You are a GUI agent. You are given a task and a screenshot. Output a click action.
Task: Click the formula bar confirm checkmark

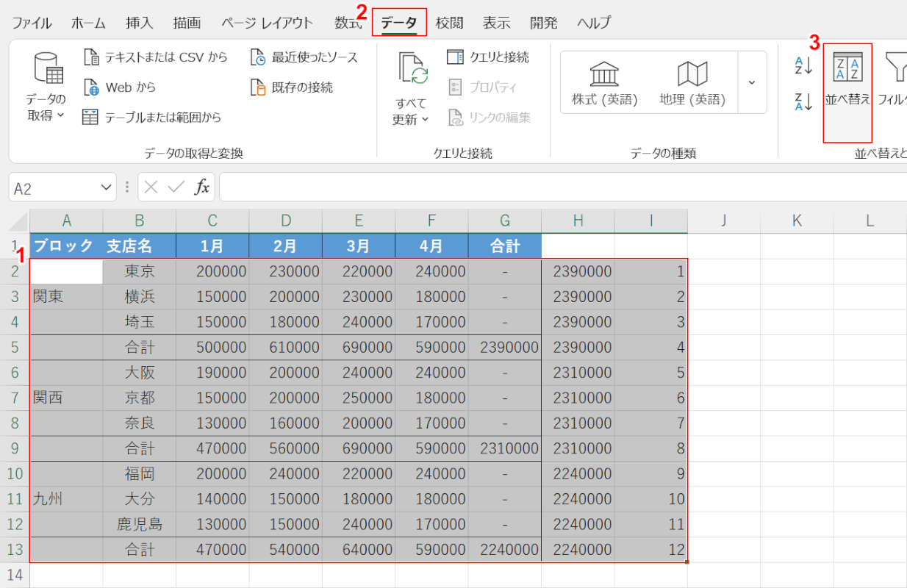tap(176, 187)
